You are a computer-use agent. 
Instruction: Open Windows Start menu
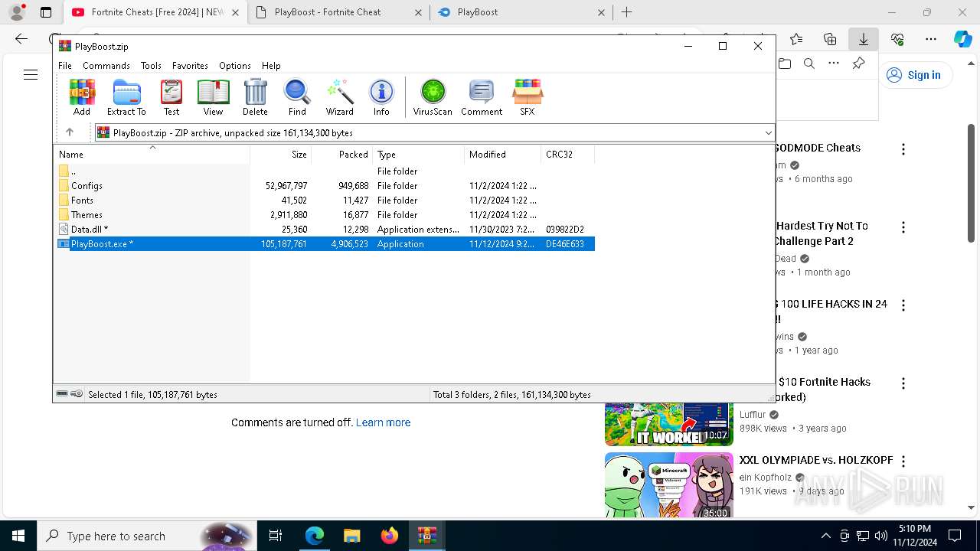point(18,536)
